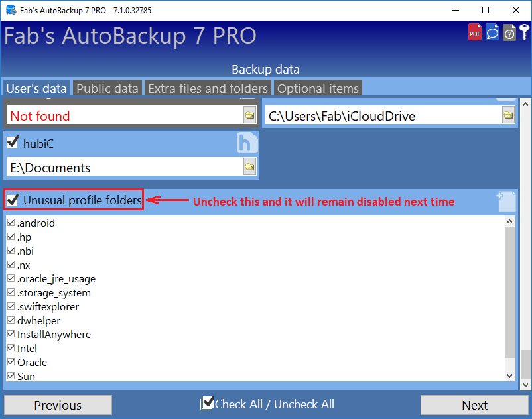Click the Check All / Uncheck All icon
Viewport: 532px width, 419px height.
pyautogui.click(x=207, y=403)
